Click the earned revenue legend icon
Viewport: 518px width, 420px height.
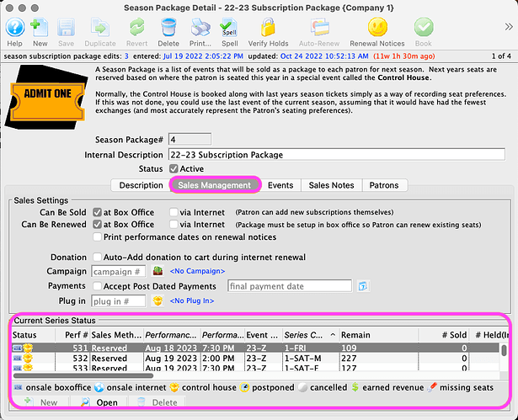pyautogui.click(x=355, y=387)
